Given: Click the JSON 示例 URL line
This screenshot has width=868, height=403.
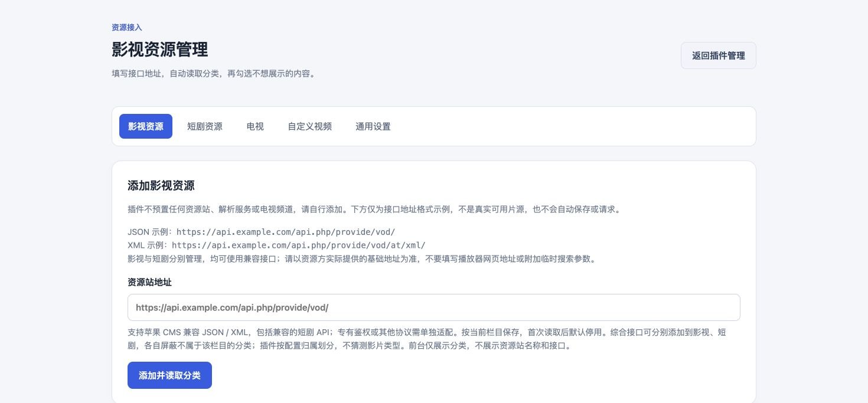Looking at the screenshot, I should [262, 232].
